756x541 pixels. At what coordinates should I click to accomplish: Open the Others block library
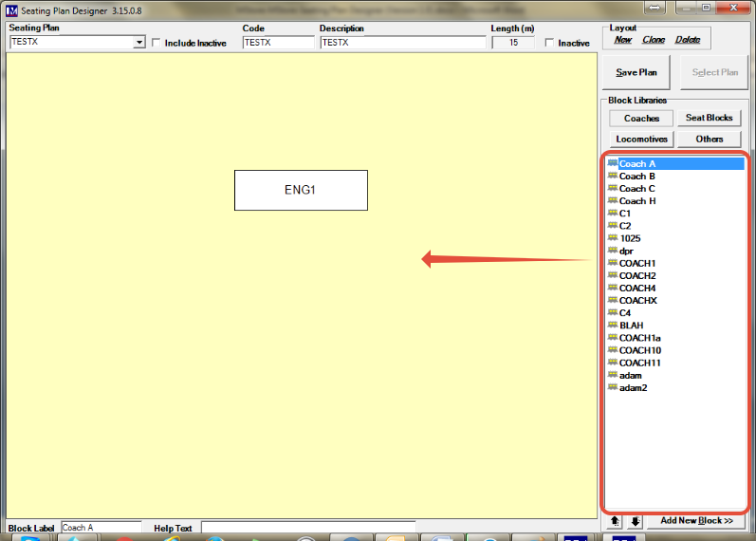click(x=709, y=139)
